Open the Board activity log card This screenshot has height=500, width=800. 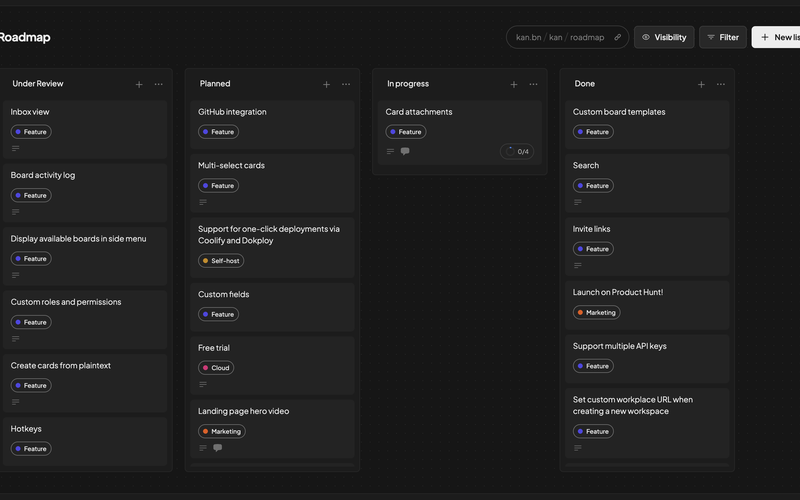coord(85,193)
